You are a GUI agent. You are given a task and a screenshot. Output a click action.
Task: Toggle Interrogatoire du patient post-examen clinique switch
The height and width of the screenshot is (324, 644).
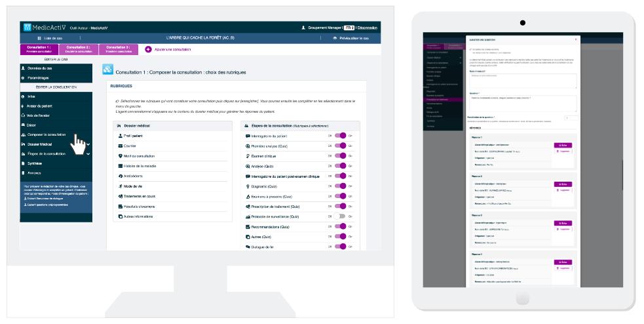pyautogui.click(x=341, y=176)
